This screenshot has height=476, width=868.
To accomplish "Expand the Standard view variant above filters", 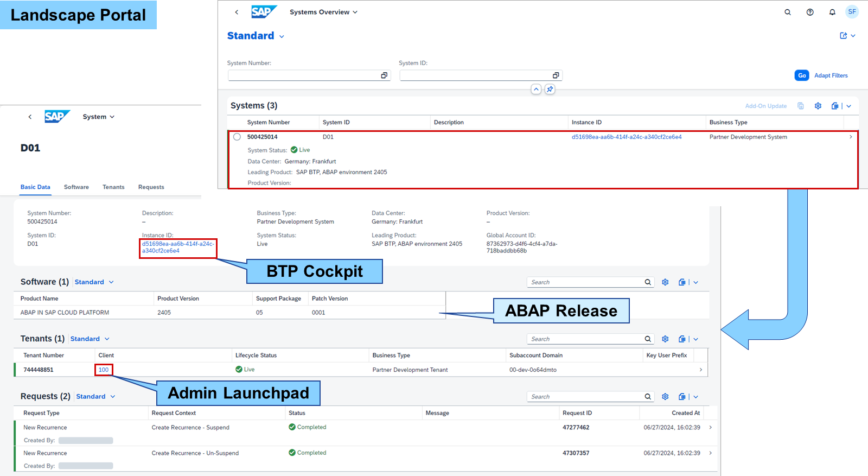I will [x=282, y=36].
